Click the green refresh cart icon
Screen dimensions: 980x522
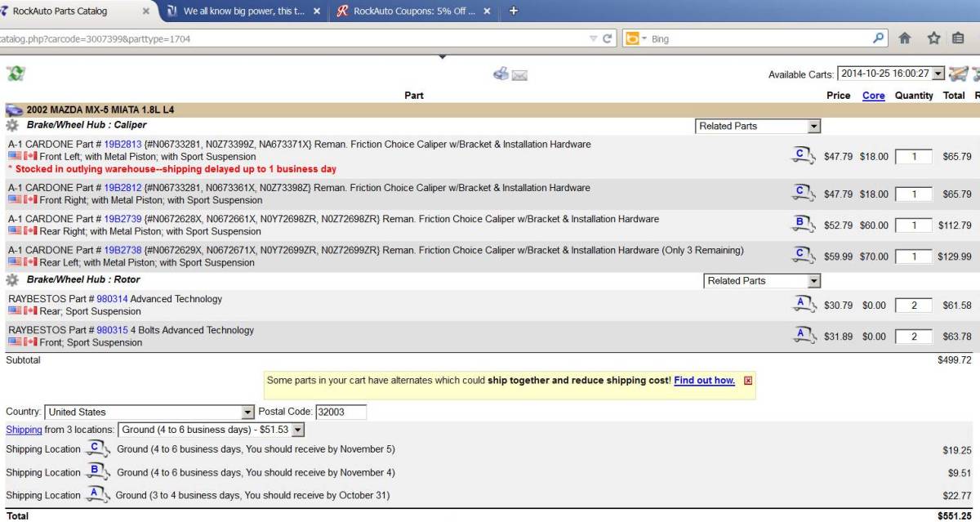pos(15,74)
